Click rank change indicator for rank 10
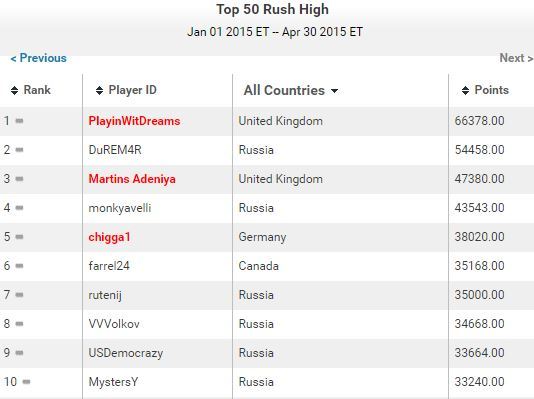 [x=26, y=382]
